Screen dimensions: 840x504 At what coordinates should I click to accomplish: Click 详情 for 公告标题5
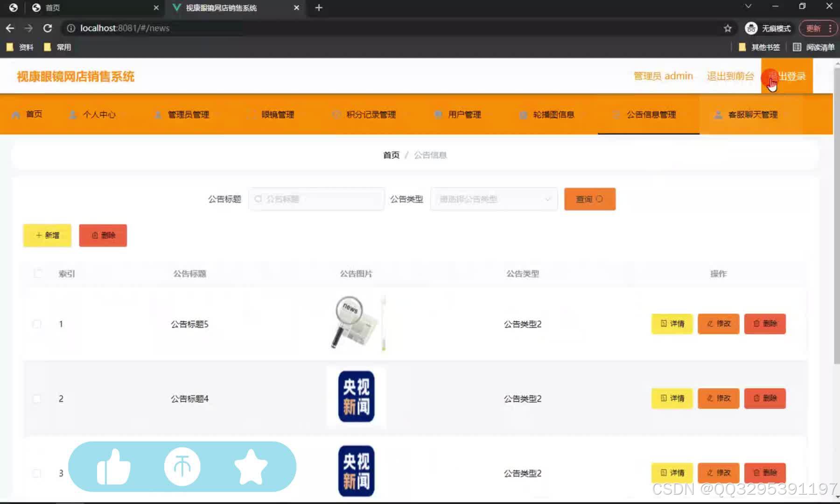click(672, 324)
